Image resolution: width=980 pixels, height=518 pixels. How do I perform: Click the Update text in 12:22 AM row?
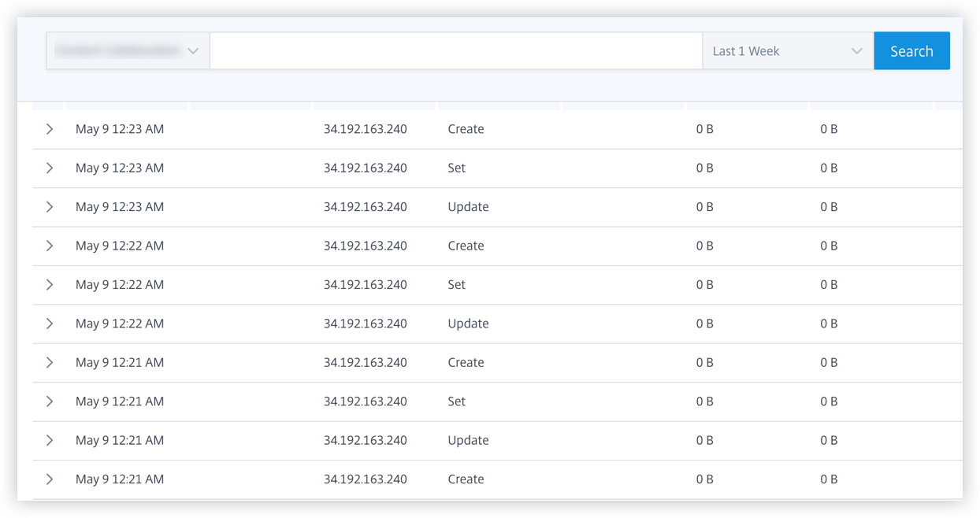pyautogui.click(x=468, y=324)
